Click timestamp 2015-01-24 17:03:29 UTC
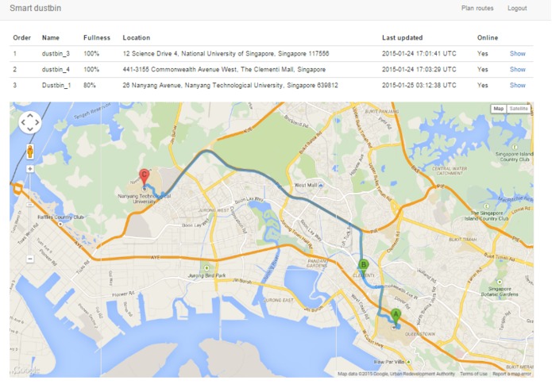Viewport: 552px width, 392px height. tap(419, 69)
